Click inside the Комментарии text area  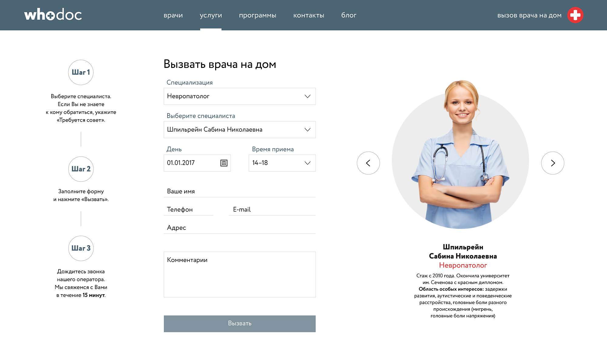tap(240, 275)
